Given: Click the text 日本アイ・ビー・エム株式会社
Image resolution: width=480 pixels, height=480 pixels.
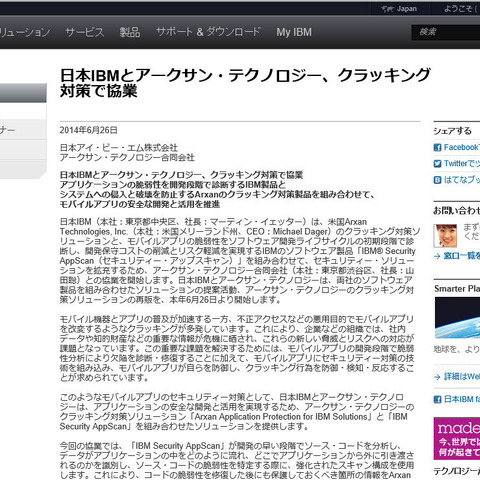Looking at the screenshot, I should 119,148.
